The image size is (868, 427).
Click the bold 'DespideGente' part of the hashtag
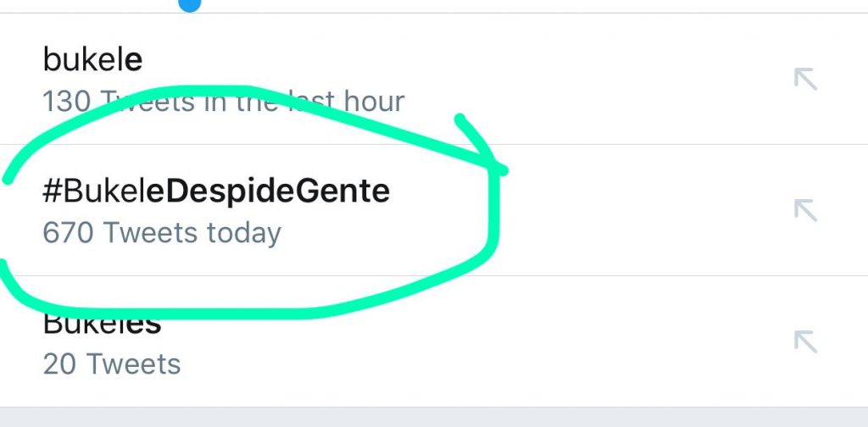(x=269, y=191)
